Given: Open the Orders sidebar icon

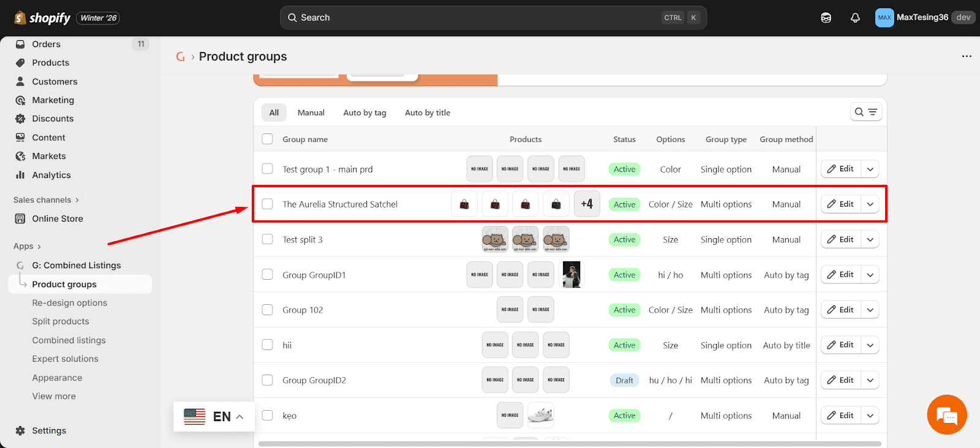Looking at the screenshot, I should (20, 44).
